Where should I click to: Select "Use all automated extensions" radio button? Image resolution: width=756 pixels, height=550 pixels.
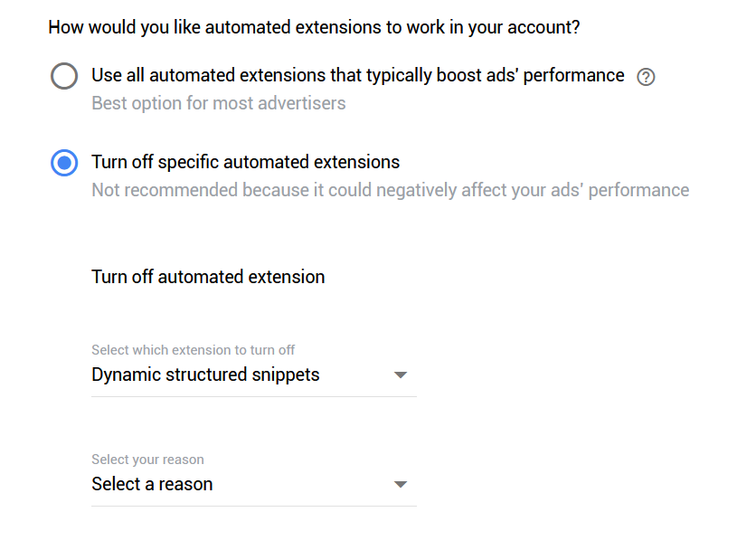64,76
